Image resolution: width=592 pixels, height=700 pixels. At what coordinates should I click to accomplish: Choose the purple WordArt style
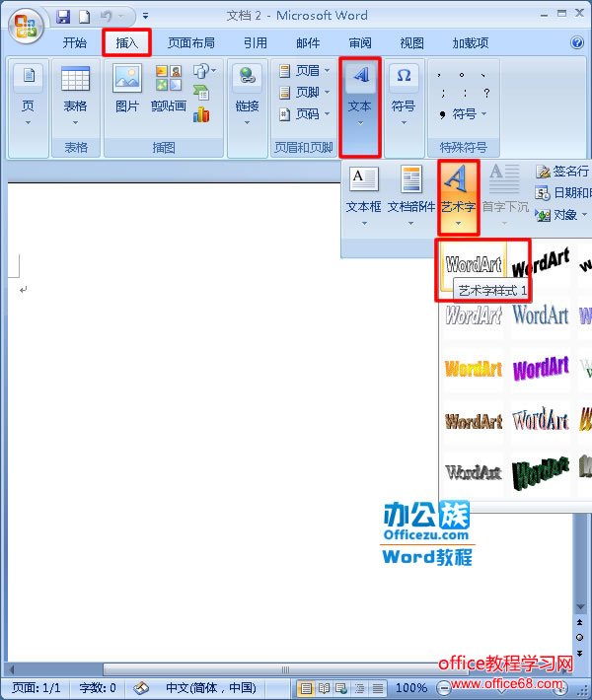point(541,369)
